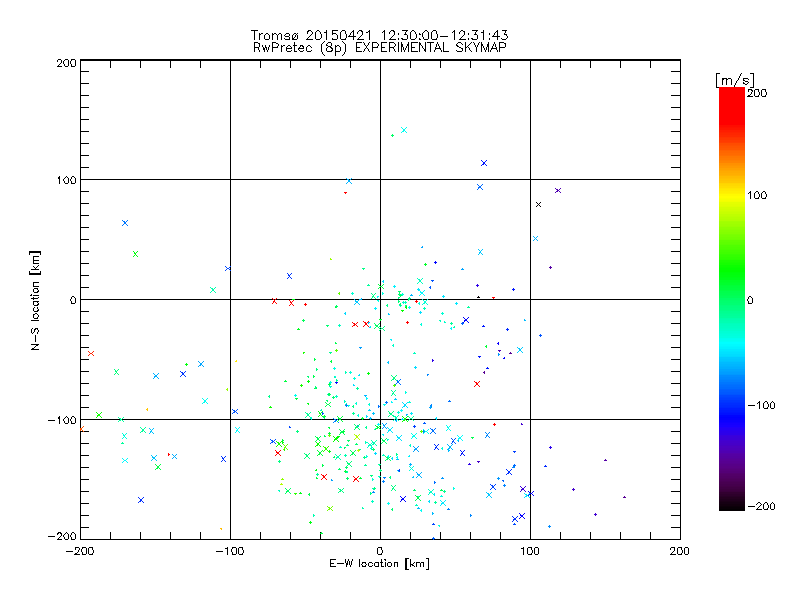This screenshot has width=800, height=600.
Task: Click the red cross marker at far left edge
Action: point(91,353)
